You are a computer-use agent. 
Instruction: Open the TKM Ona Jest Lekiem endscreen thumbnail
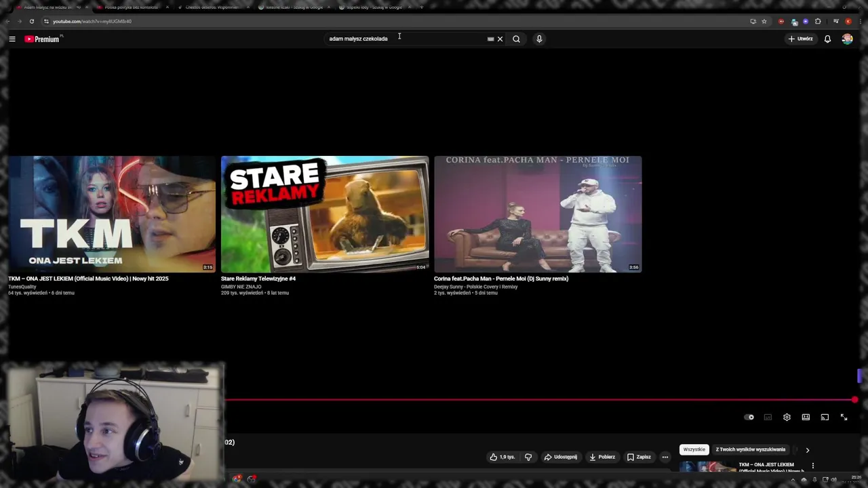point(112,214)
